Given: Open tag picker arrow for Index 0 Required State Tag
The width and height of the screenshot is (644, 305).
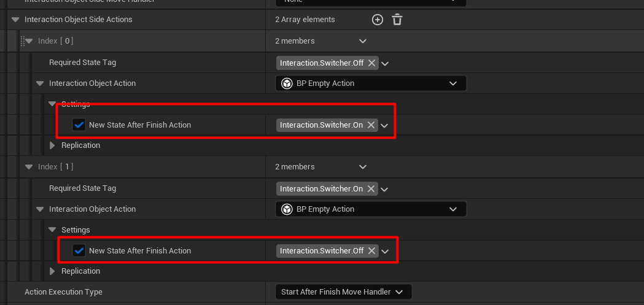Looking at the screenshot, I should pyautogui.click(x=386, y=63).
